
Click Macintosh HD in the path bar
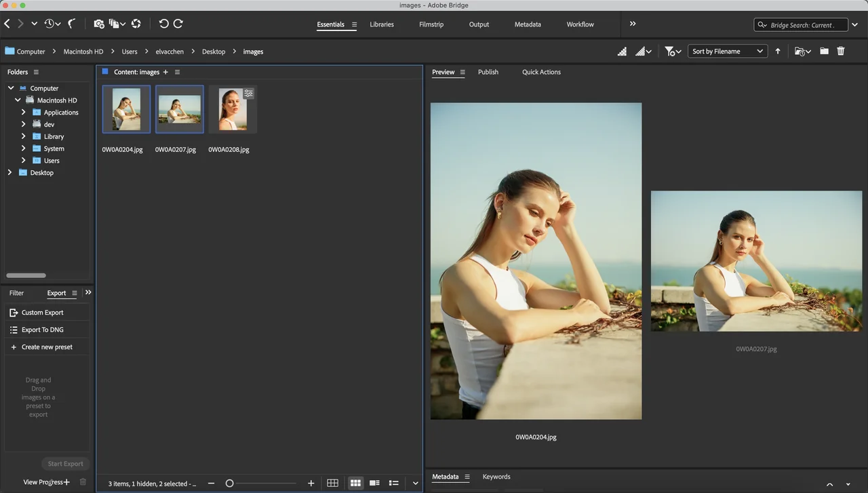click(83, 52)
